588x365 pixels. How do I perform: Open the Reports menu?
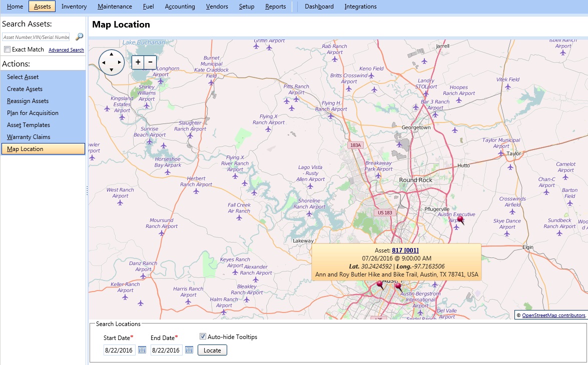(x=276, y=6)
